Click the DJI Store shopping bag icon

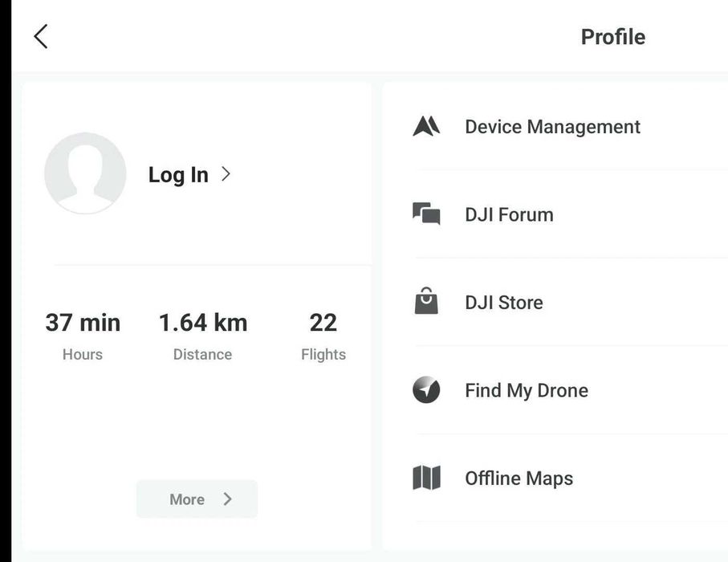coord(426,301)
